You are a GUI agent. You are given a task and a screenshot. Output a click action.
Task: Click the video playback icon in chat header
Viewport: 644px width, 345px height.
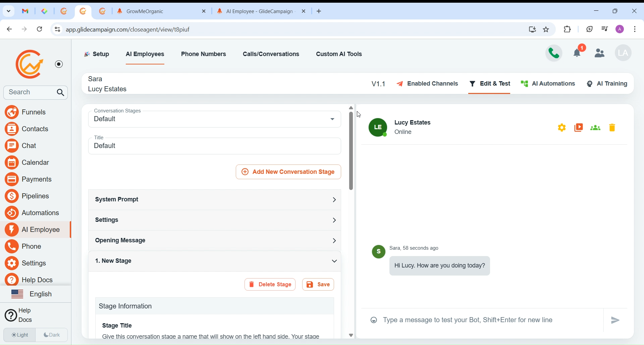pyautogui.click(x=579, y=128)
